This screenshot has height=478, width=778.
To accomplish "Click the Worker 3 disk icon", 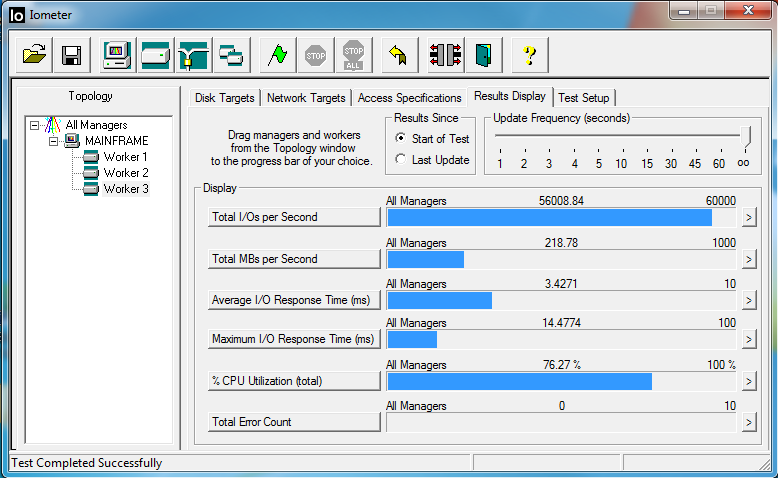I will point(91,189).
